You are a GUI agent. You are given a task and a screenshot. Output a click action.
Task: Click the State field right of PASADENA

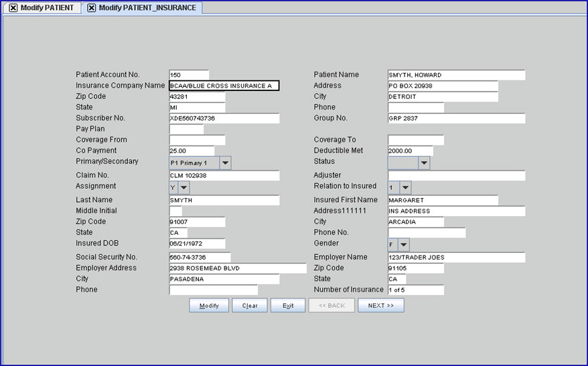coord(396,280)
